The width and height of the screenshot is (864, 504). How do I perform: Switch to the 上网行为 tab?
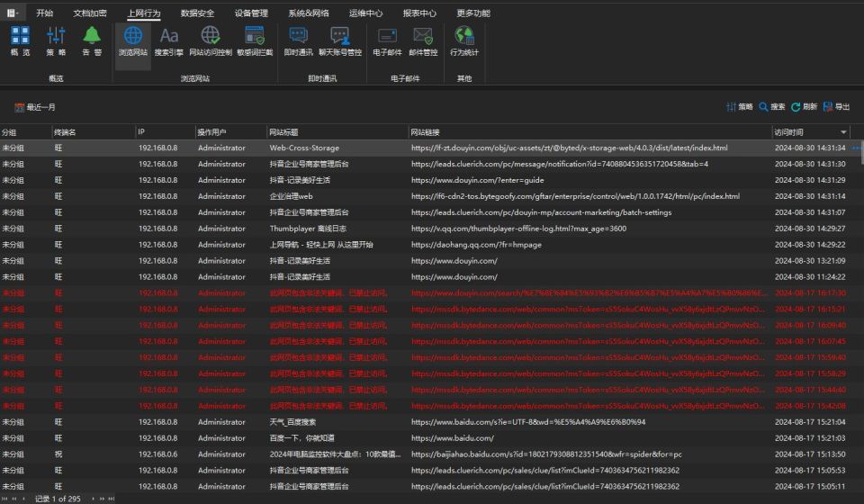click(144, 13)
